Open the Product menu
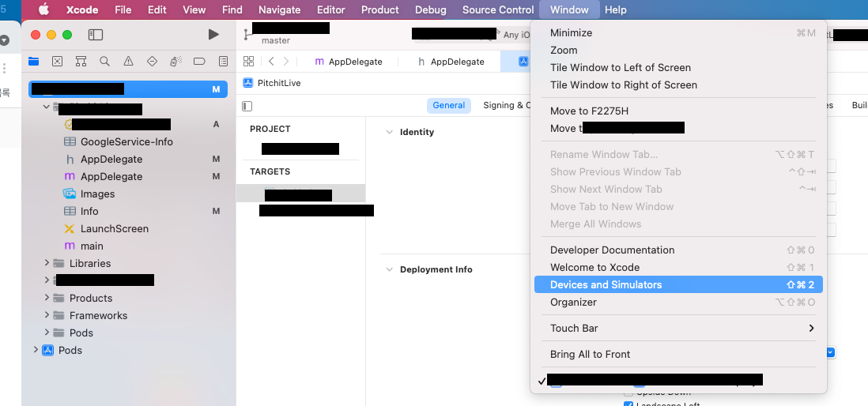This screenshot has width=868, height=406. pos(379,9)
